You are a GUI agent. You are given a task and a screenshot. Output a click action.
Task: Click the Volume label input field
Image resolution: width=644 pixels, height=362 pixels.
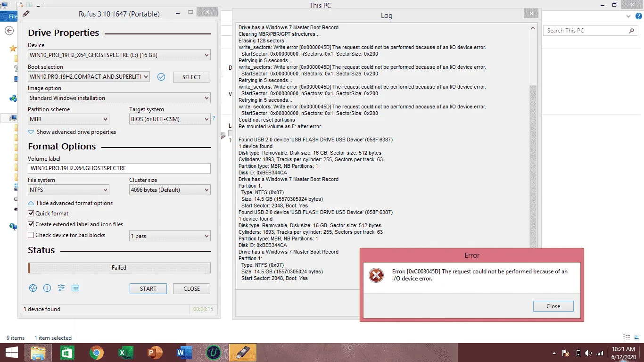[x=119, y=168]
